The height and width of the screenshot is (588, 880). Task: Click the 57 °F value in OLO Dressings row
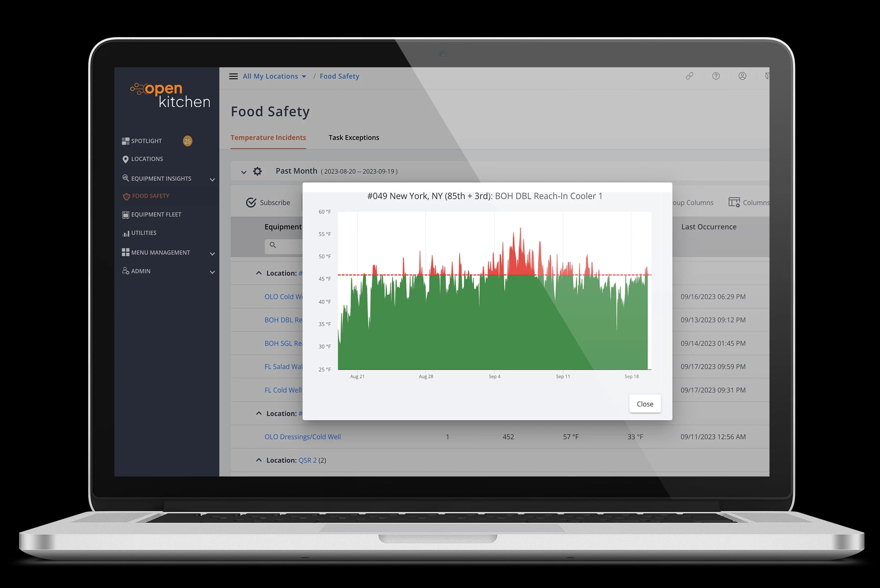click(570, 436)
